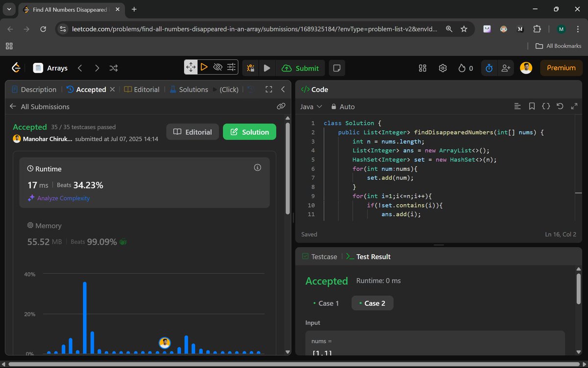Bookmark this page with the star icon
Image resolution: width=588 pixels, height=368 pixels.
tap(464, 29)
